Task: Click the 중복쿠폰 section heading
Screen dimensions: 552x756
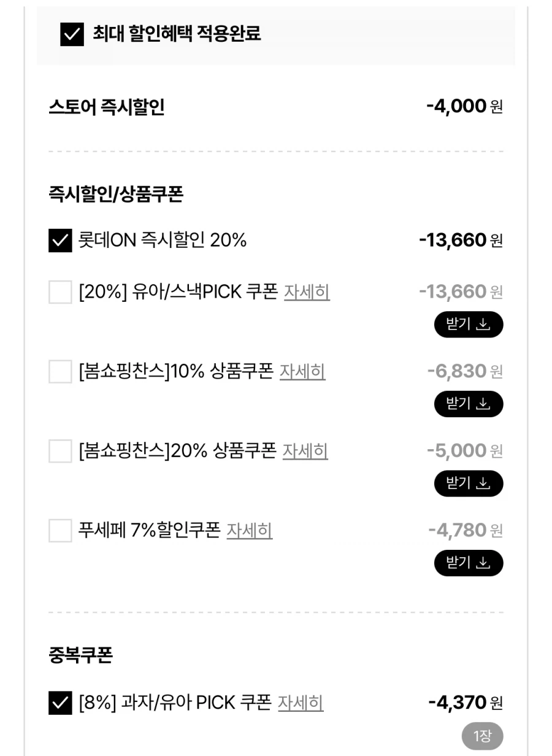Action: coord(80,655)
